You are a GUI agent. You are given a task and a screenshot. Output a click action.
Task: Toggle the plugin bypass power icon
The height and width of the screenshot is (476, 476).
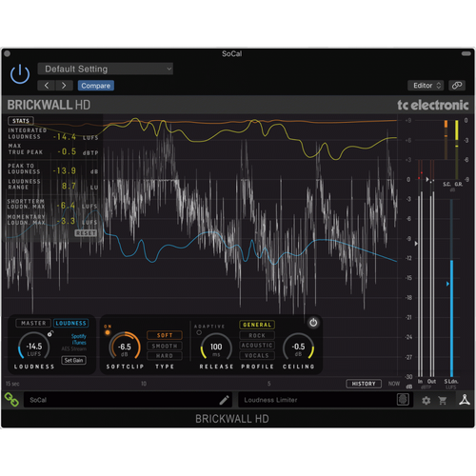coord(20,74)
